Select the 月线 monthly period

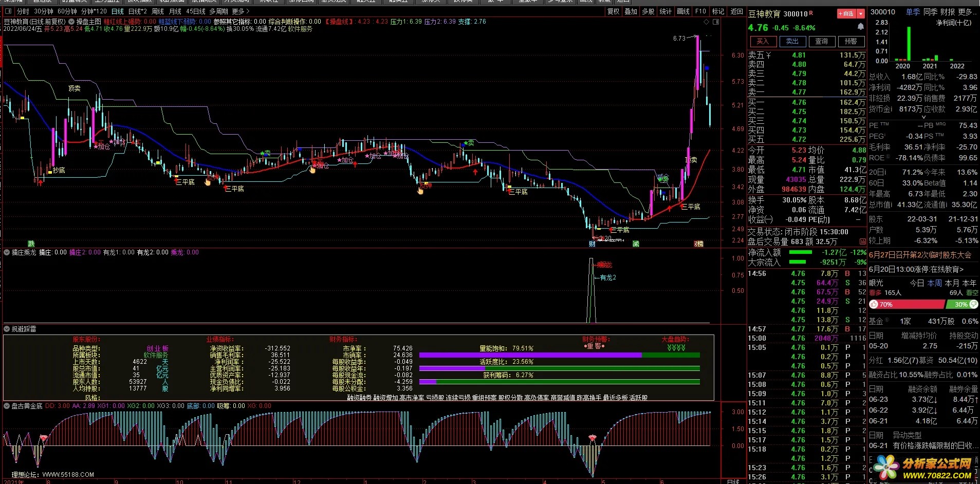(175, 11)
